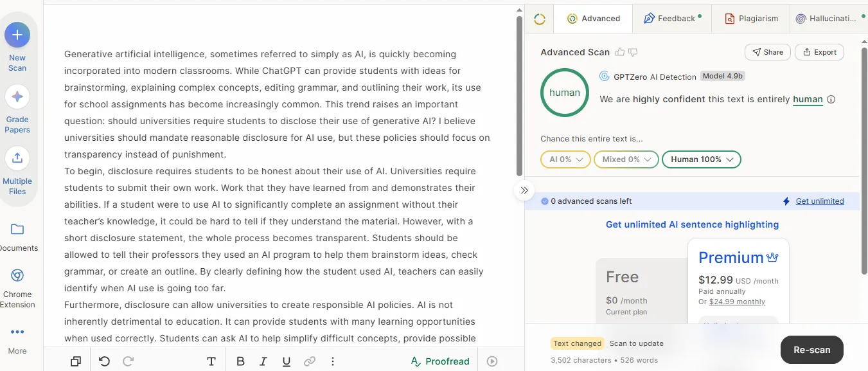868x371 pixels.
Task: Click 3,502 characters word count text
Action: (604, 360)
